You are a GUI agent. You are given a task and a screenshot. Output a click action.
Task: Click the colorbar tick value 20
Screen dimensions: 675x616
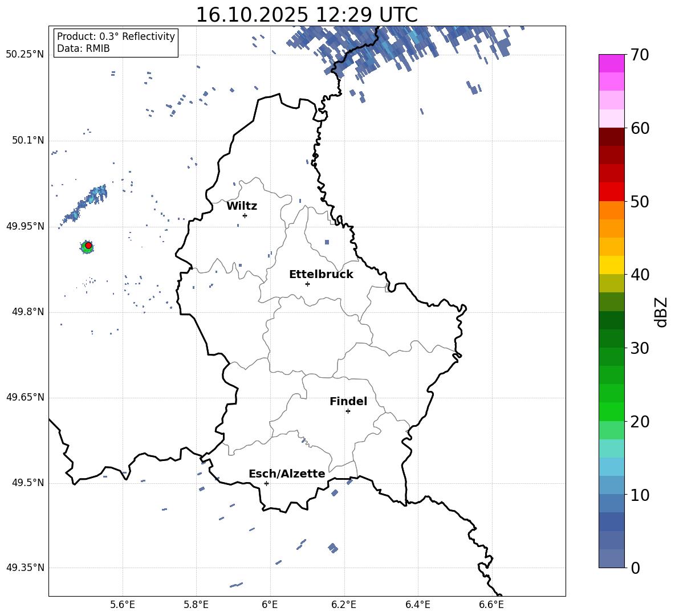640,421
